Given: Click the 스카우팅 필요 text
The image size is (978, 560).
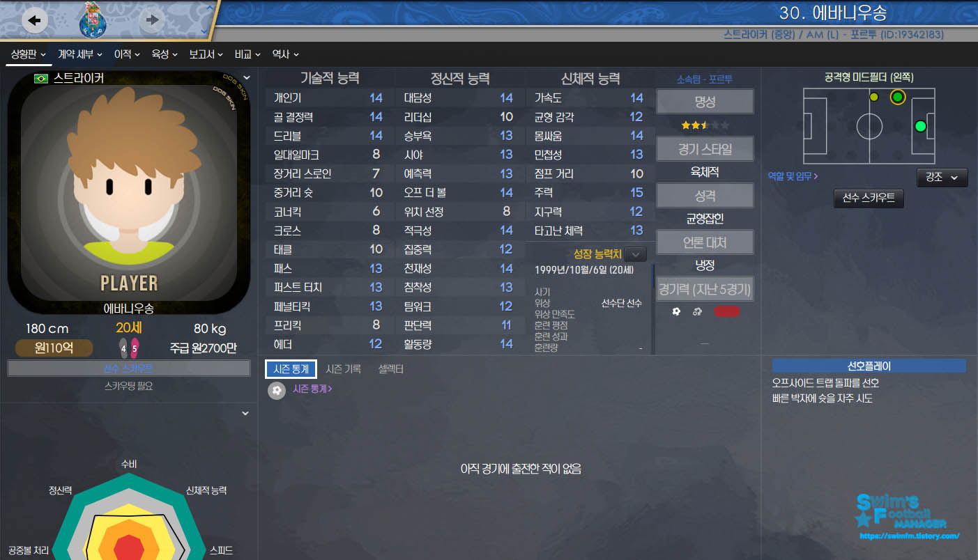Looking at the screenshot, I should pos(129,386).
